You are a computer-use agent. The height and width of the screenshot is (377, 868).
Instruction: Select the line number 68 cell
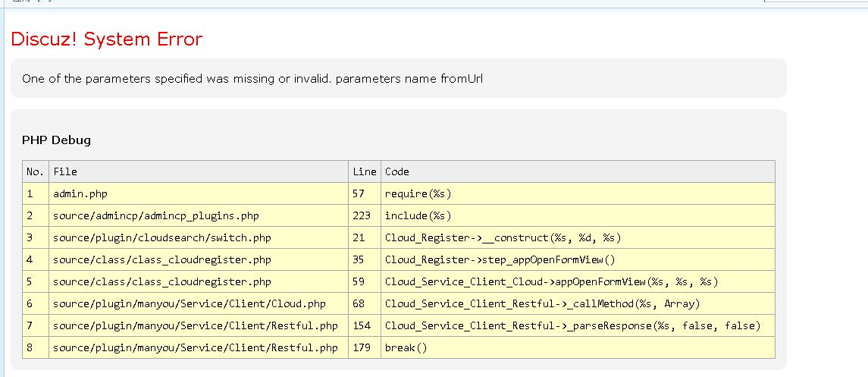coord(365,303)
